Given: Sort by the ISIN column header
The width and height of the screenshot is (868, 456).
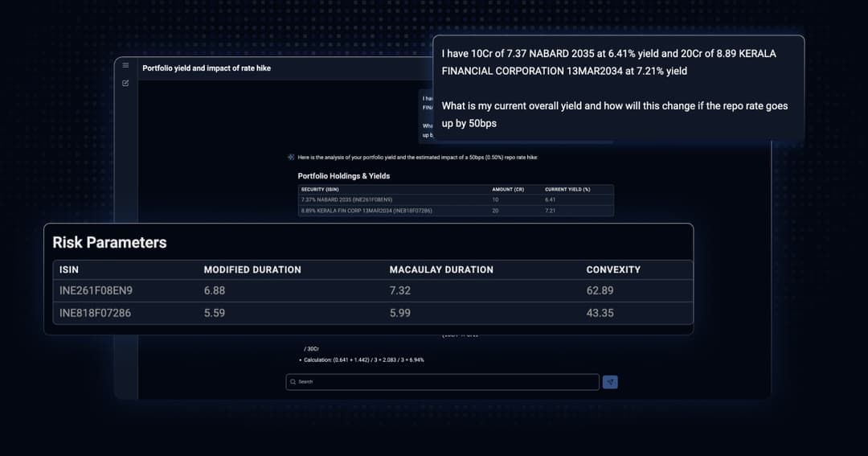Looking at the screenshot, I should [69, 270].
